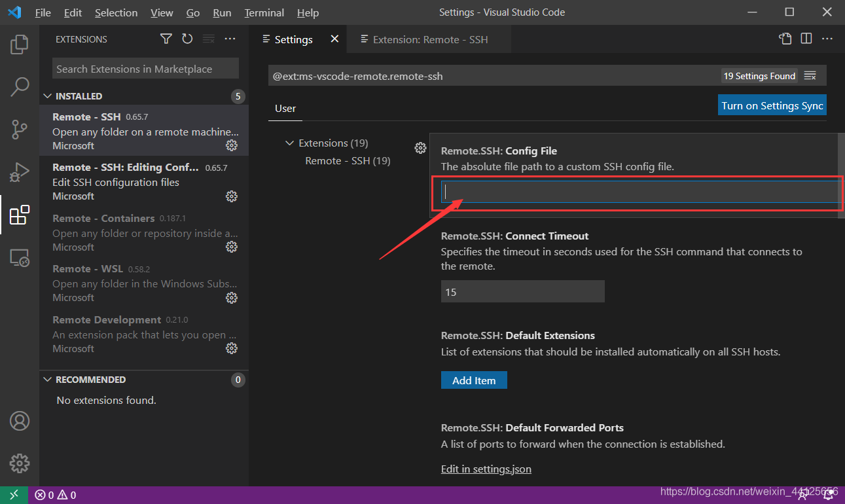This screenshot has height=504, width=845.
Task: Refresh the extensions list
Action: (187, 39)
